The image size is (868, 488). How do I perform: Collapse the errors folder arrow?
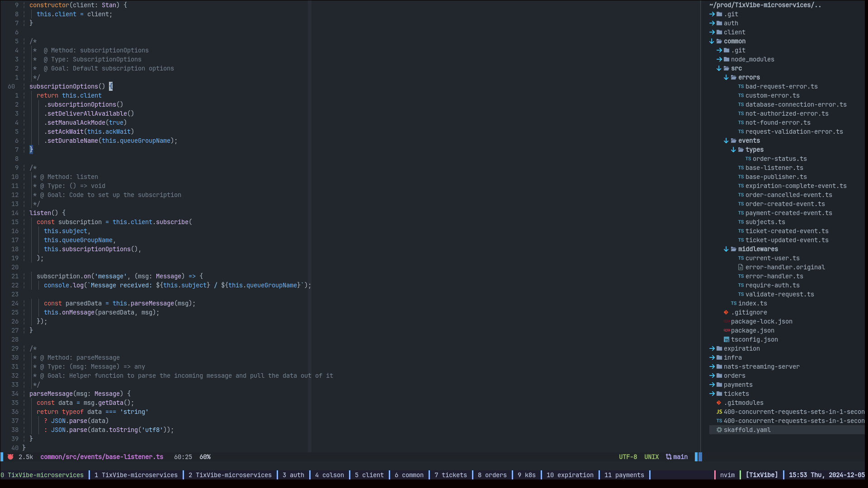pyautogui.click(x=726, y=77)
